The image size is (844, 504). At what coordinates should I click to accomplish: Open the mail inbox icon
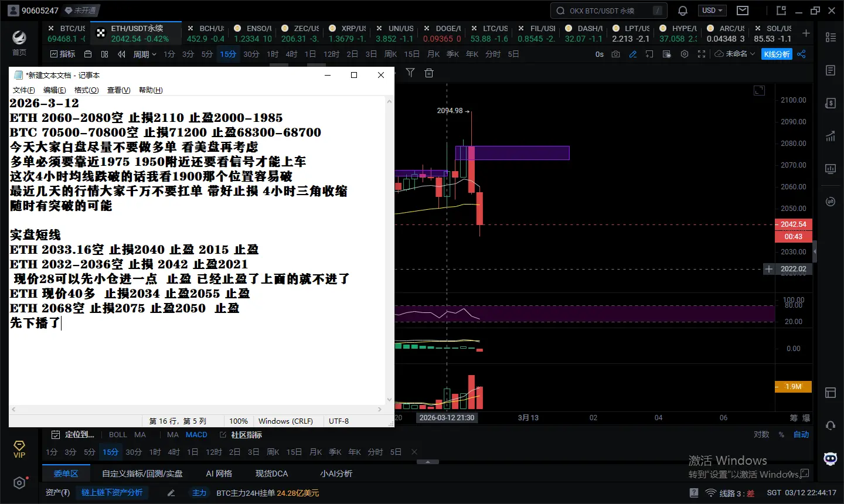pyautogui.click(x=743, y=11)
